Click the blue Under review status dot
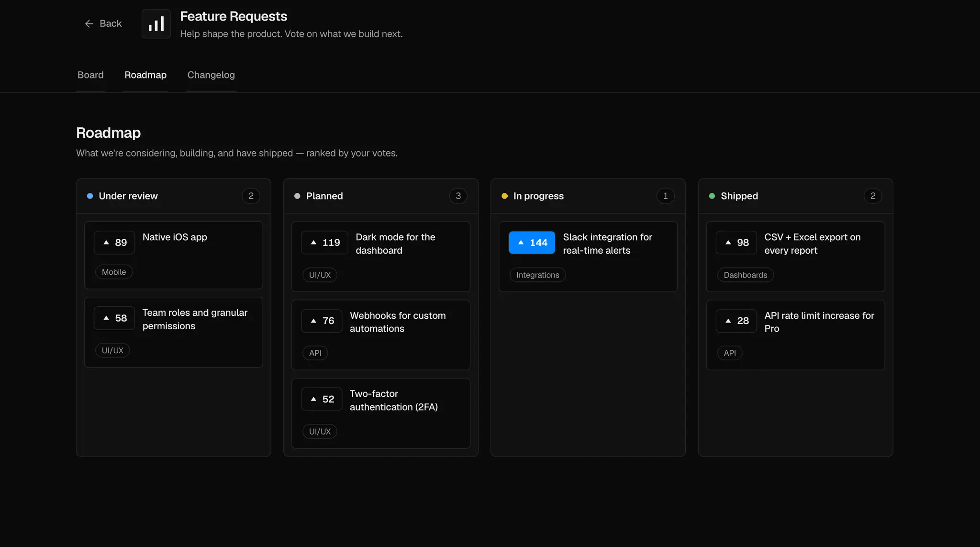Image resolution: width=980 pixels, height=547 pixels. click(90, 196)
